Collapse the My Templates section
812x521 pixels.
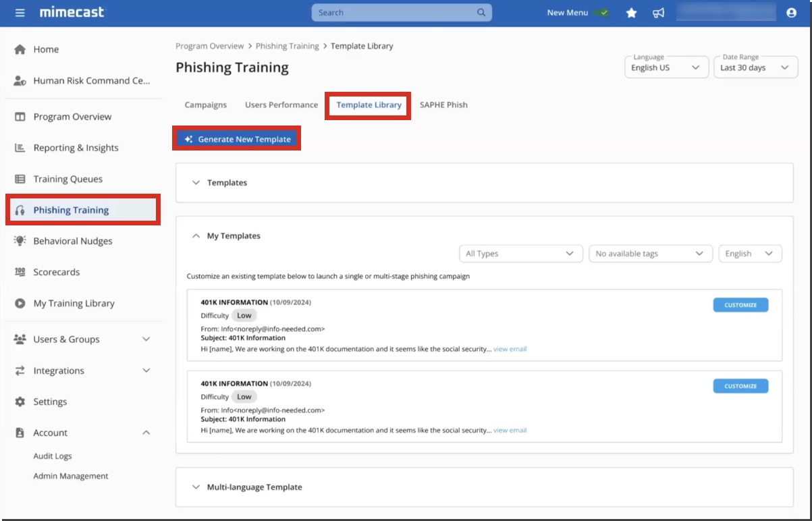coord(196,236)
